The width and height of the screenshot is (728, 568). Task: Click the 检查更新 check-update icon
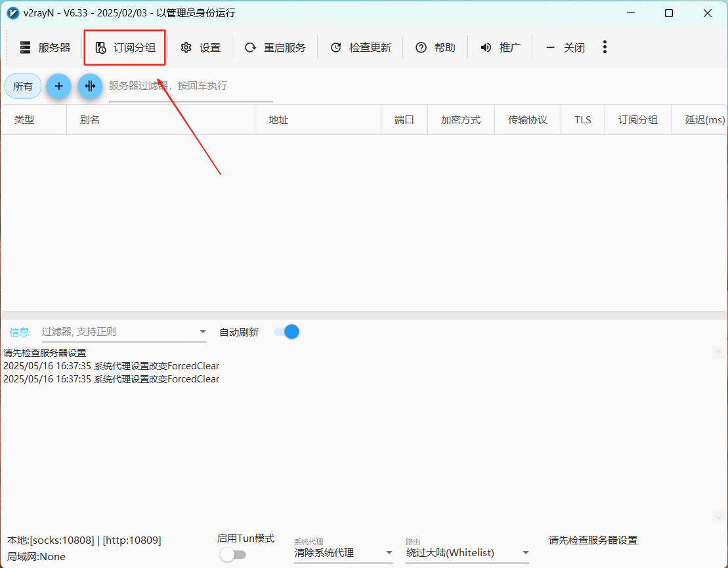click(335, 47)
